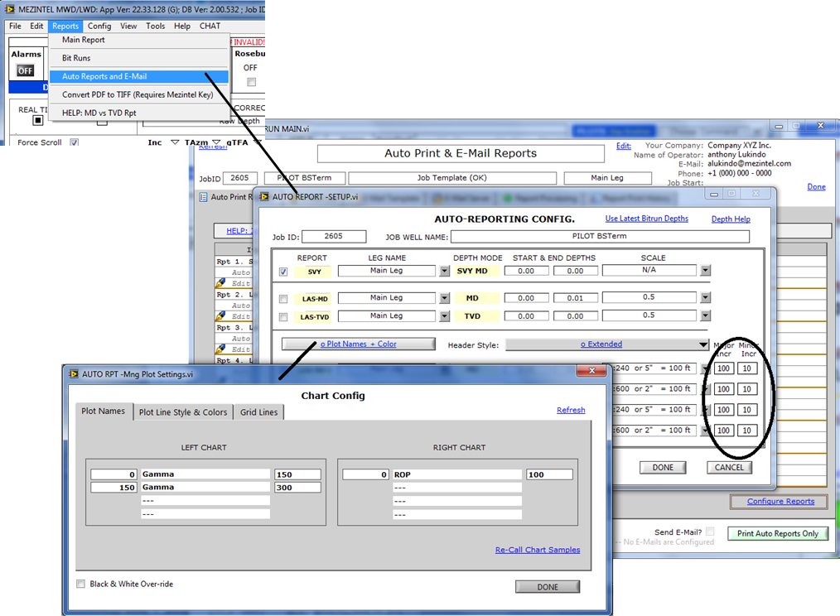Open the TAzm column dropdown arrow
Image resolution: width=840 pixels, height=616 pixels.
coord(216,142)
